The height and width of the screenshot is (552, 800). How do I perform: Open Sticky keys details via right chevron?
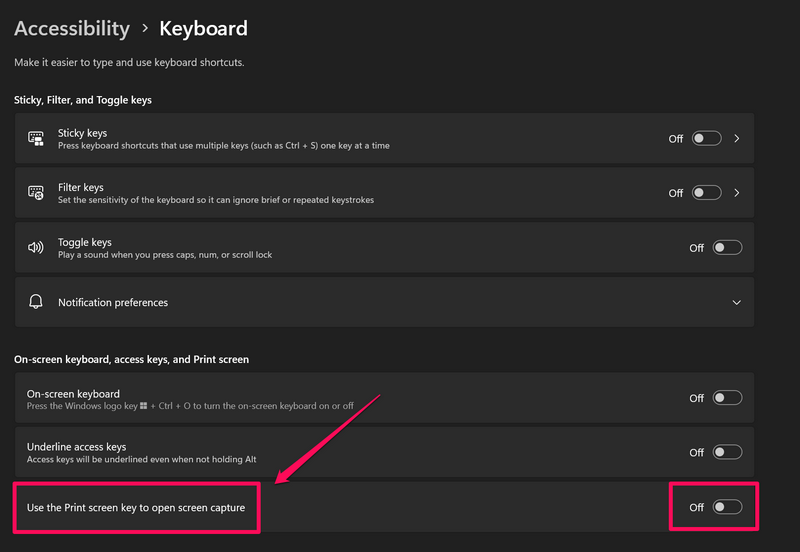737,139
